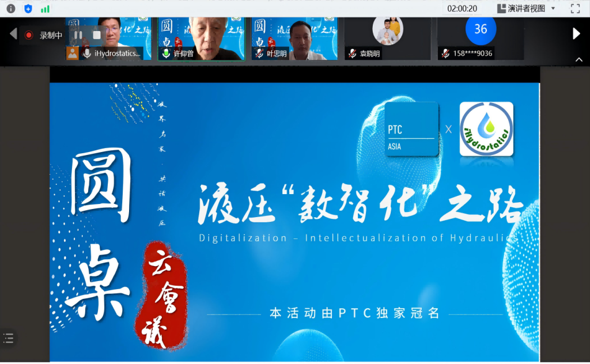The width and height of the screenshot is (590, 364).
Task: Click the muted microphone icon of 叶忠明
Action: click(259, 54)
